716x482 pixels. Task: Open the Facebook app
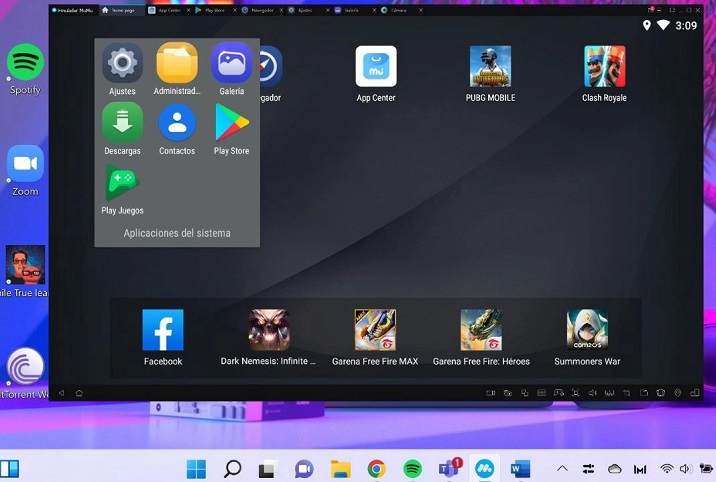click(163, 337)
